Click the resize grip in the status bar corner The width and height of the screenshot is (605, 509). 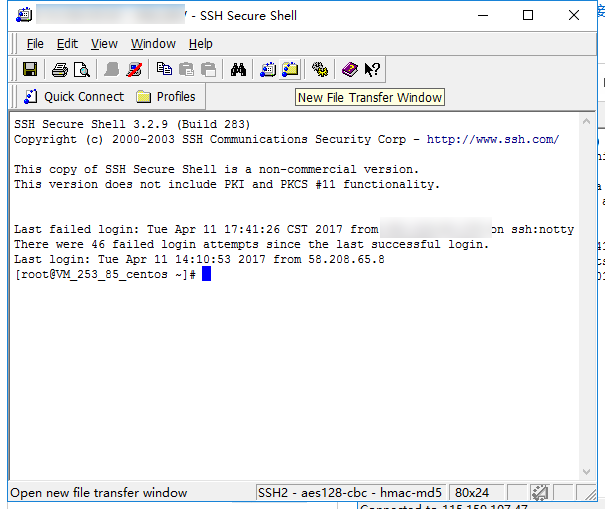(590, 494)
